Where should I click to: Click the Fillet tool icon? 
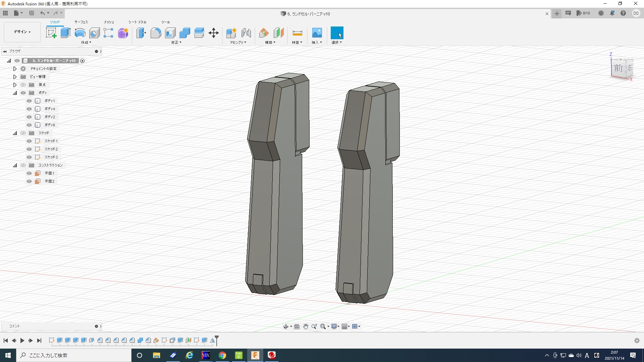(156, 33)
